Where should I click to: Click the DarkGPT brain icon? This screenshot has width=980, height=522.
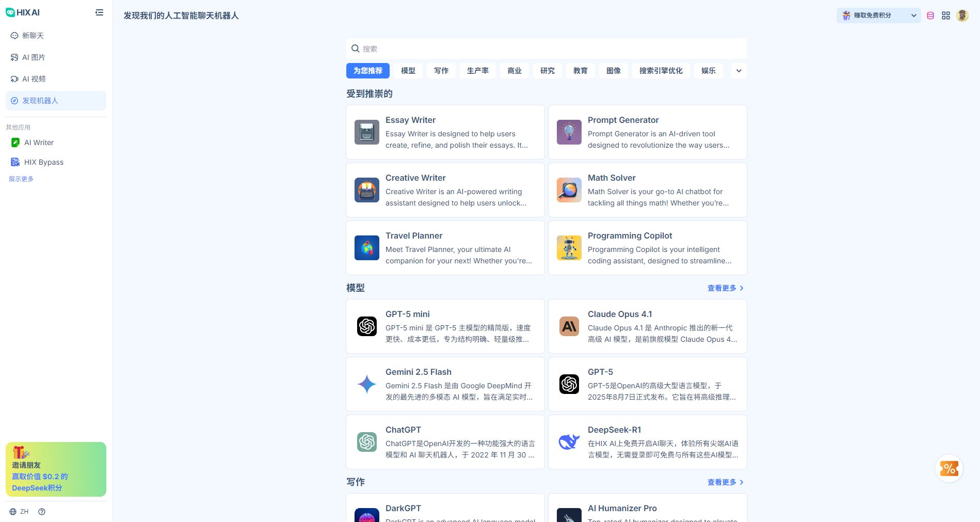click(x=367, y=515)
